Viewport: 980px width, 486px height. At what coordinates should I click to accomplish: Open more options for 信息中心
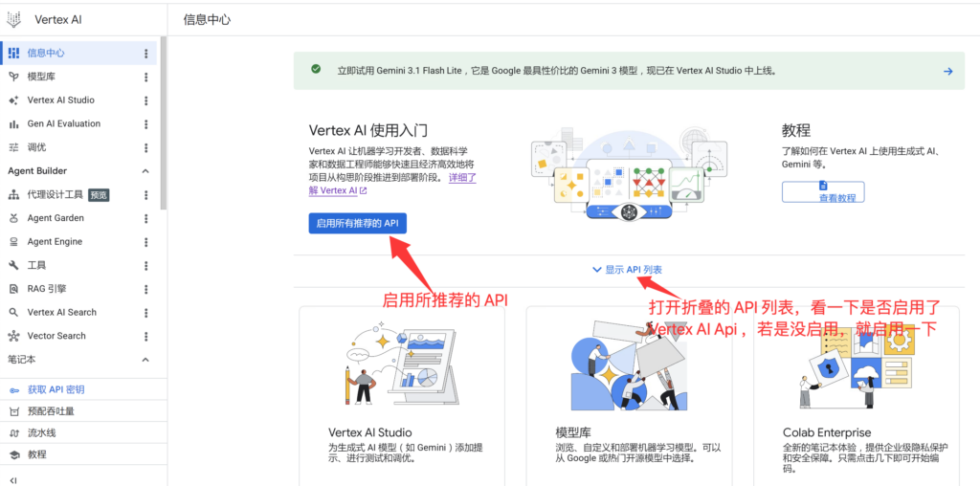point(146,54)
